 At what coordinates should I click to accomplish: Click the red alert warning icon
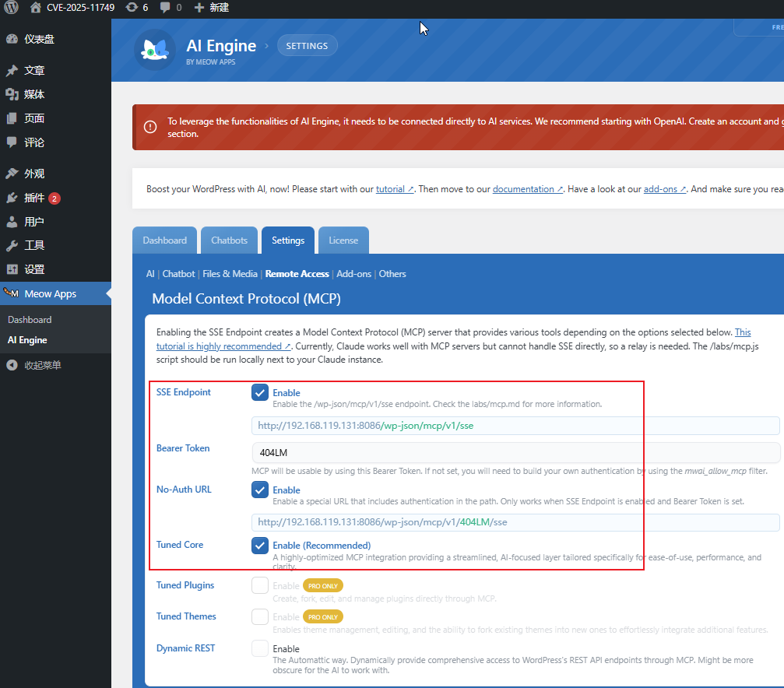pos(150,127)
